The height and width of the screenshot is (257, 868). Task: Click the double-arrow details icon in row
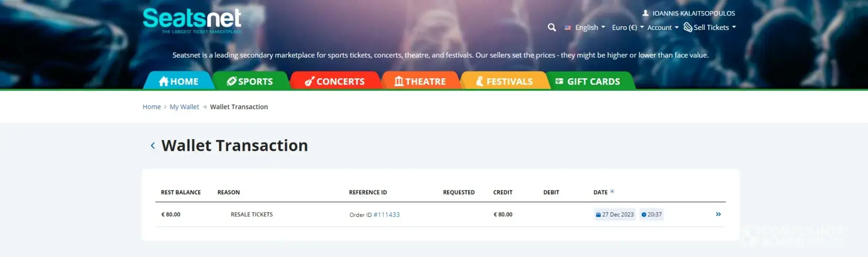[x=718, y=214]
